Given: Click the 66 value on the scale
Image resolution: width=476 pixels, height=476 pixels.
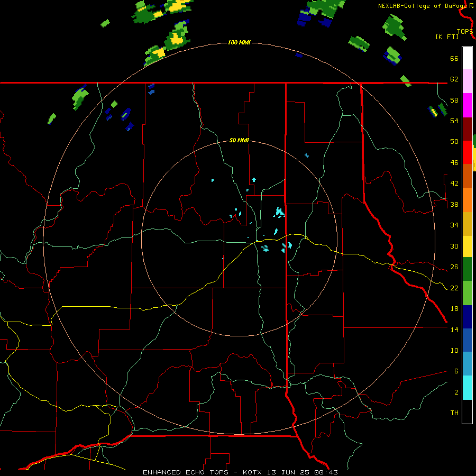Looking at the screenshot, I should pos(454,58).
